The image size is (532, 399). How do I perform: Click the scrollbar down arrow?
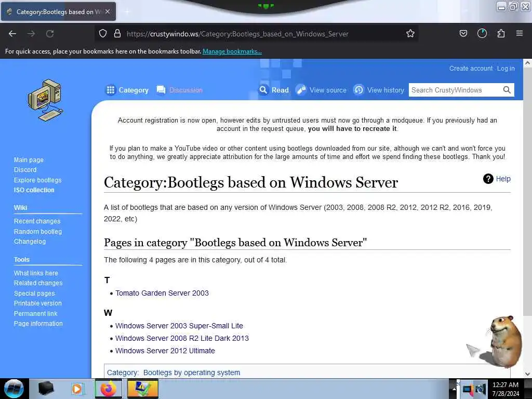pyautogui.click(x=527, y=374)
